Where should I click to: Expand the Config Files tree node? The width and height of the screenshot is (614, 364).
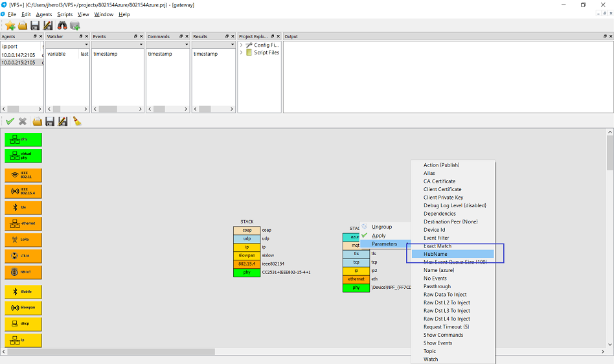click(x=242, y=45)
